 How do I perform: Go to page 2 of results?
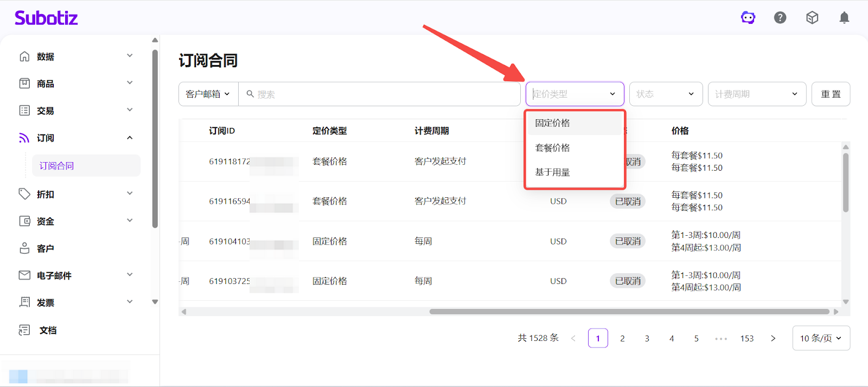point(622,338)
